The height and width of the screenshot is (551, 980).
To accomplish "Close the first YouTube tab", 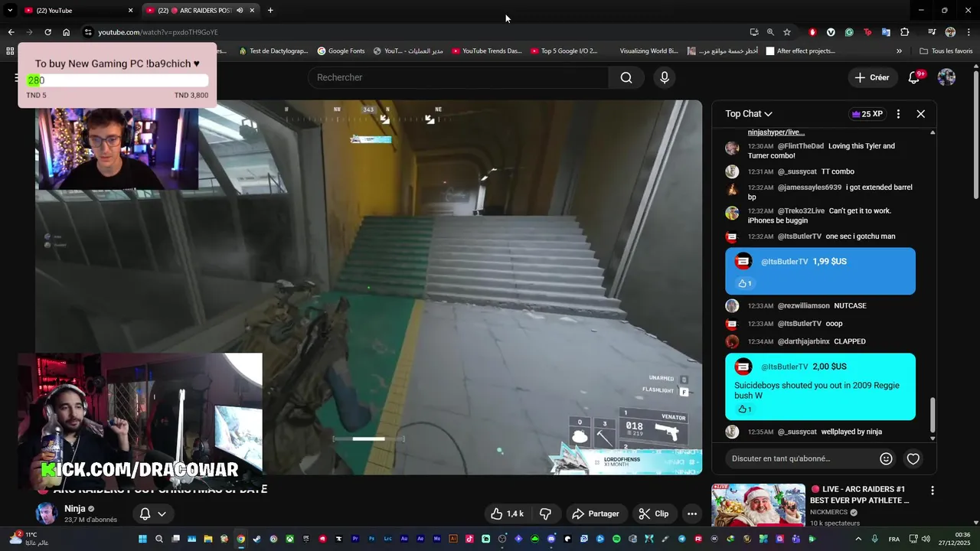I will pyautogui.click(x=130, y=11).
